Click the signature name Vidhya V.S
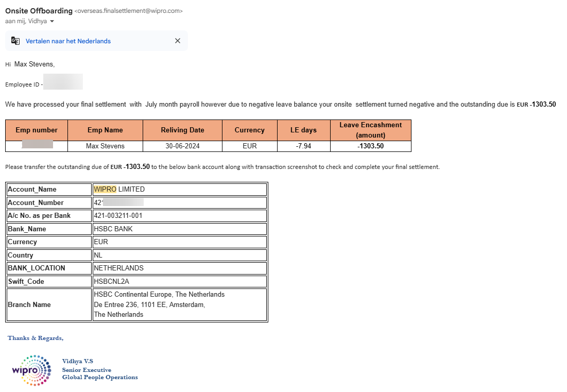The width and height of the screenshot is (567, 392). tap(77, 362)
